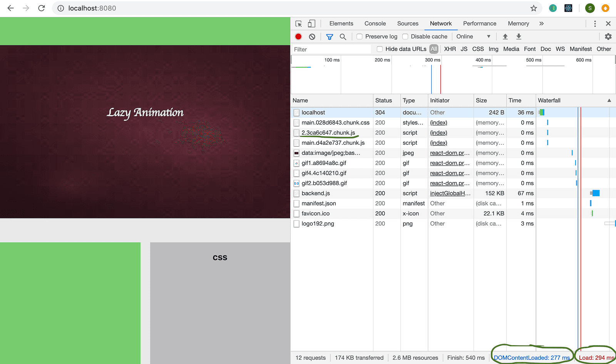Filter requests by WS
The width and height of the screenshot is (616, 364).
click(x=560, y=49)
